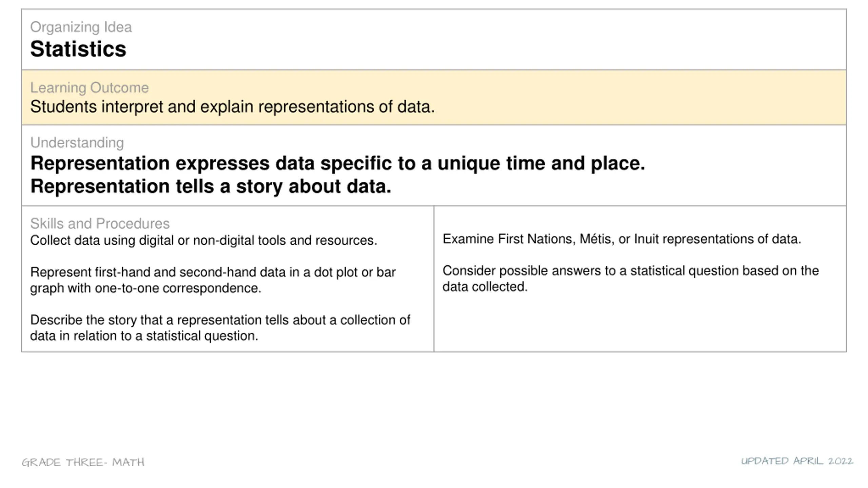Click 'GRADE THREE- MATH' footer text

coord(83,463)
